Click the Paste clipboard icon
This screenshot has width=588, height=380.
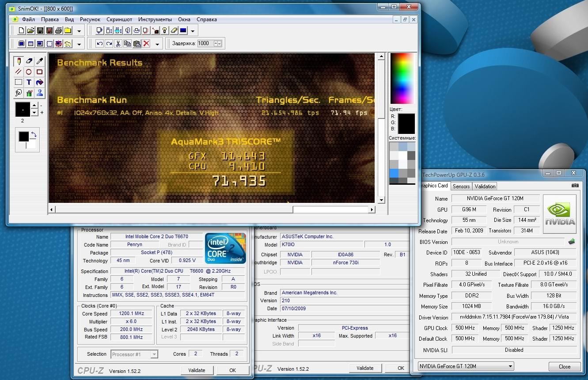(137, 43)
